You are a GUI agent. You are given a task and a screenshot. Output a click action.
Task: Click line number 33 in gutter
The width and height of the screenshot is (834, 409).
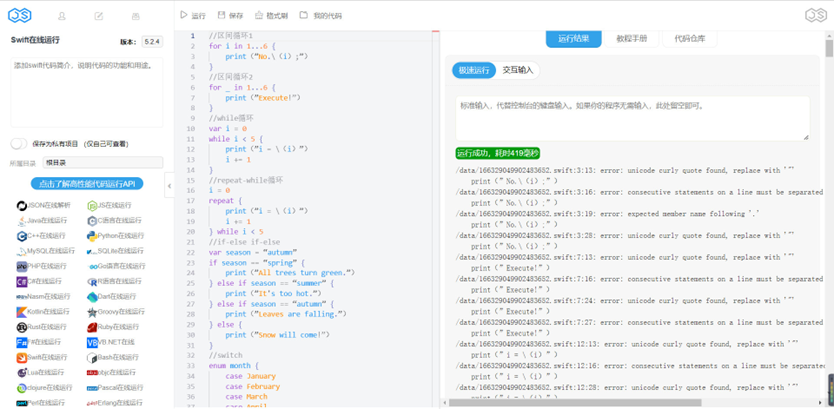click(192, 366)
